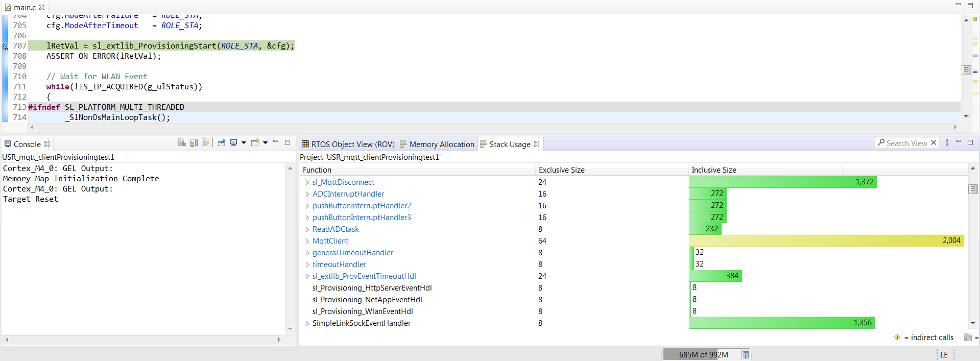
Task: Open pushButtonInterruptHandler2 link
Action: point(362,206)
